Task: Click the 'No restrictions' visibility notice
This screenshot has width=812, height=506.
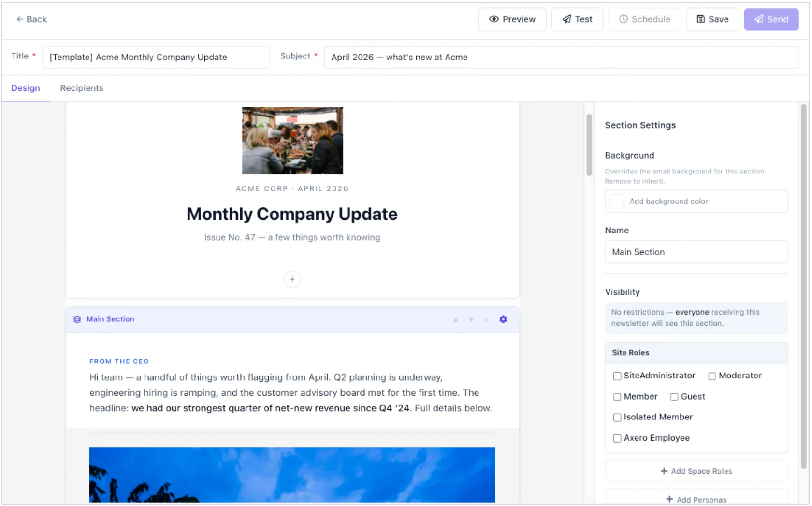Action: click(x=696, y=318)
